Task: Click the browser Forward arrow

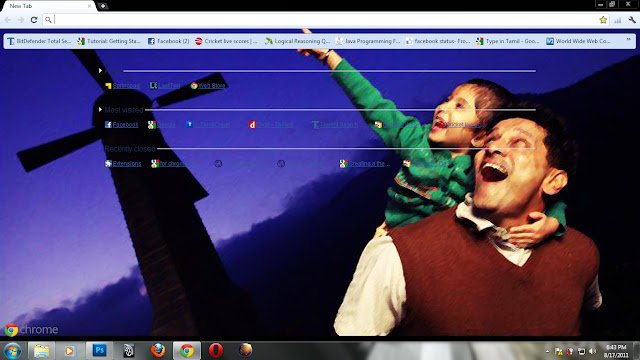Action: pyautogui.click(x=20, y=20)
